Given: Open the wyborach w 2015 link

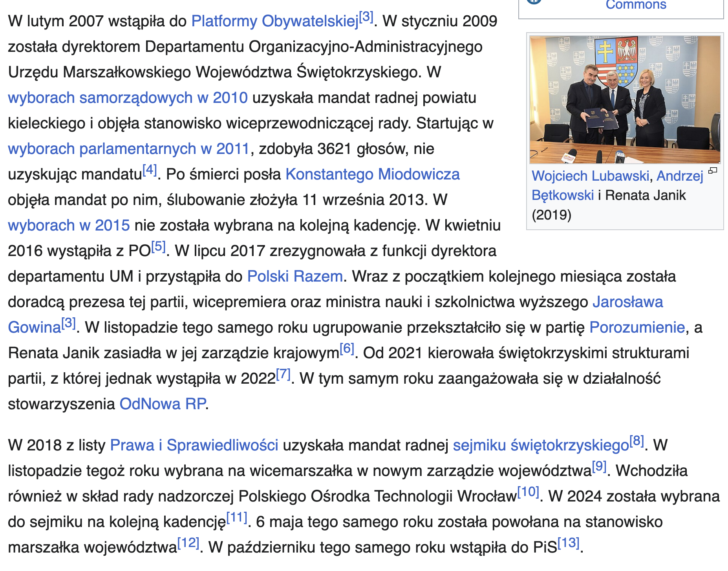Looking at the screenshot, I should tap(69, 225).
